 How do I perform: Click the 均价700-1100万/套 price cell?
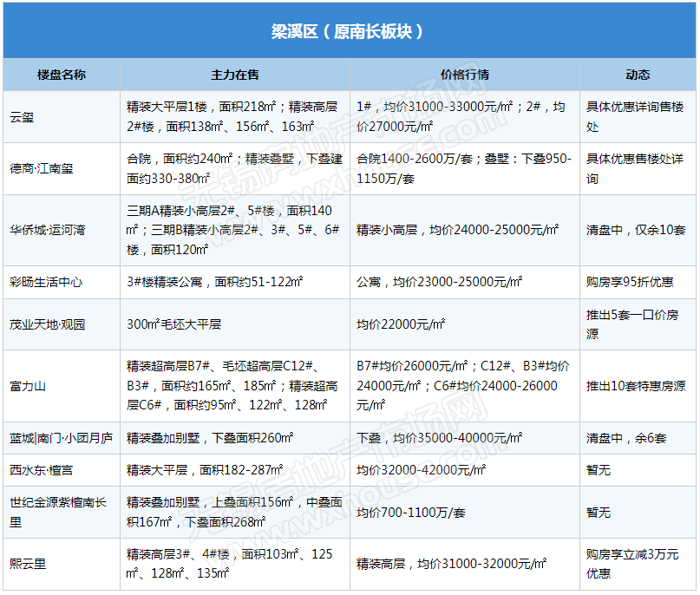[411, 513]
